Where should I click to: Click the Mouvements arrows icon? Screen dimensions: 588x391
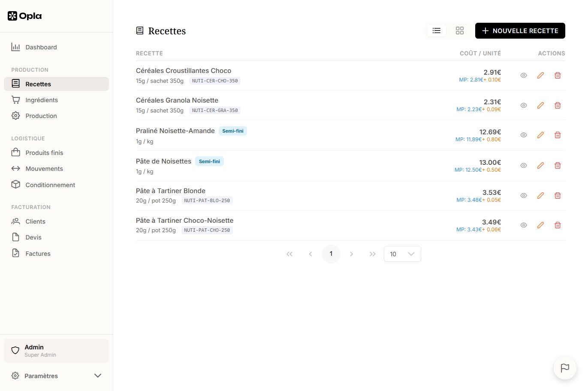[x=15, y=168]
